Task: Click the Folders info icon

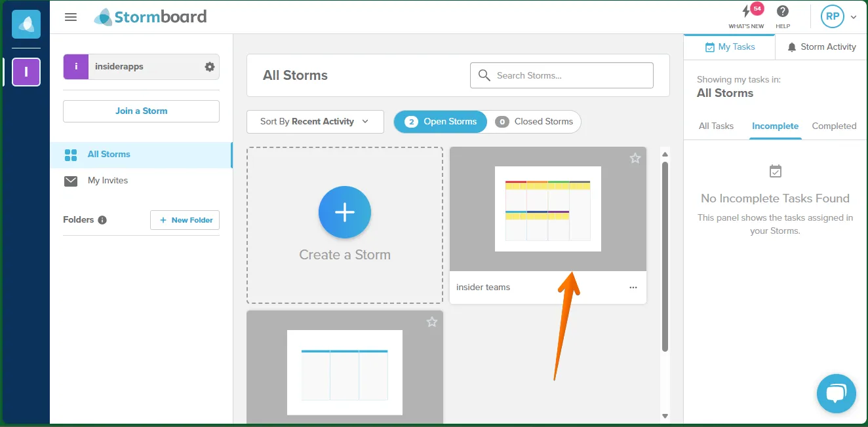Action: (x=102, y=220)
